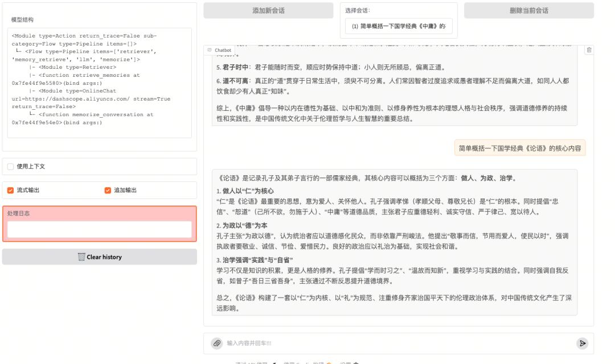
Task: Click the trash icon atop the Chatbot panel
Action: (589, 50)
